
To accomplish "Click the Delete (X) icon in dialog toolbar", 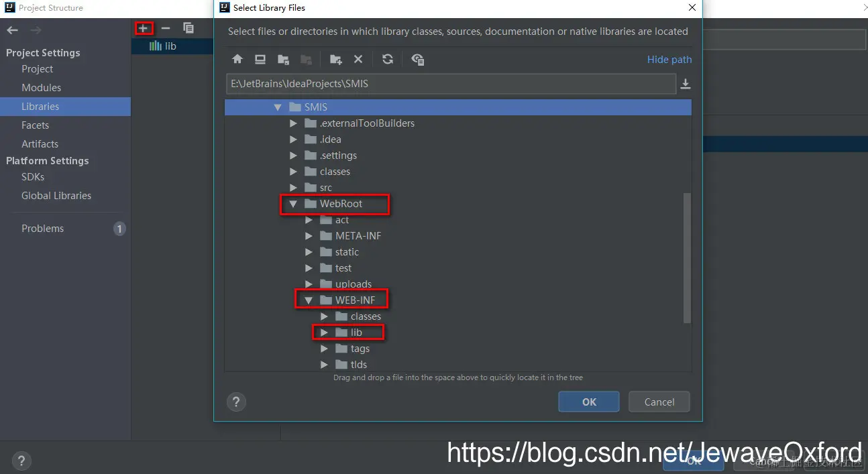I will (358, 59).
